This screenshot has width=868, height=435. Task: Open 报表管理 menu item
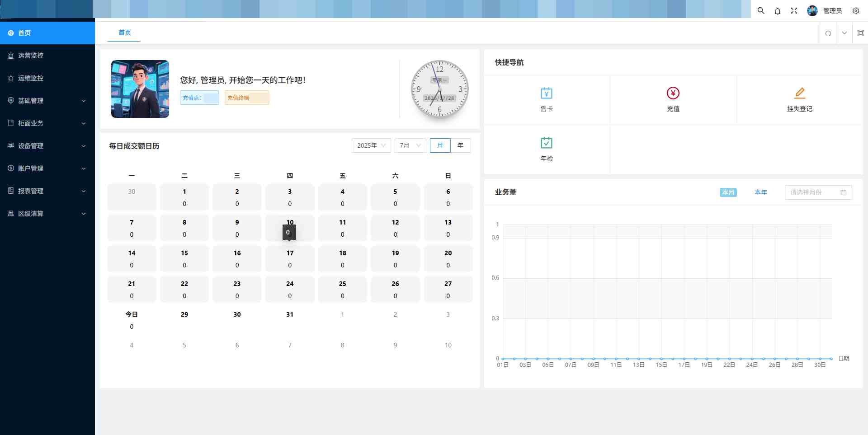coord(47,191)
